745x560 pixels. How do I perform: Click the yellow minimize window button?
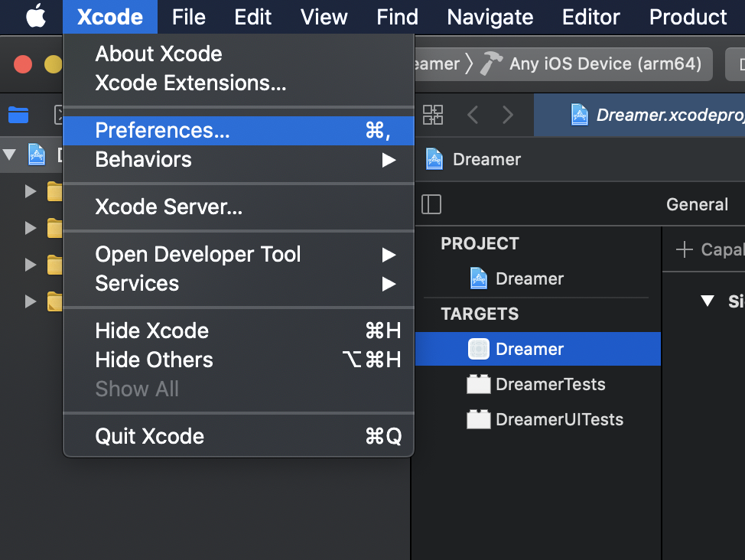(x=54, y=64)
